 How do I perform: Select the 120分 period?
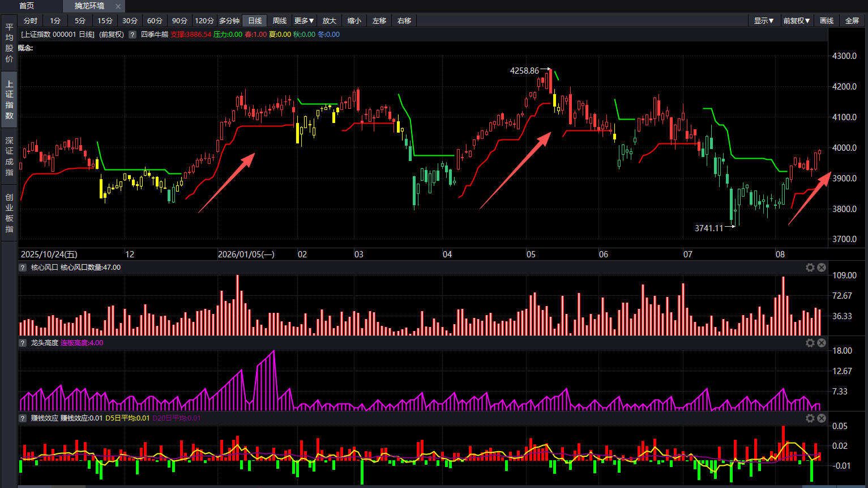(204, 20)
